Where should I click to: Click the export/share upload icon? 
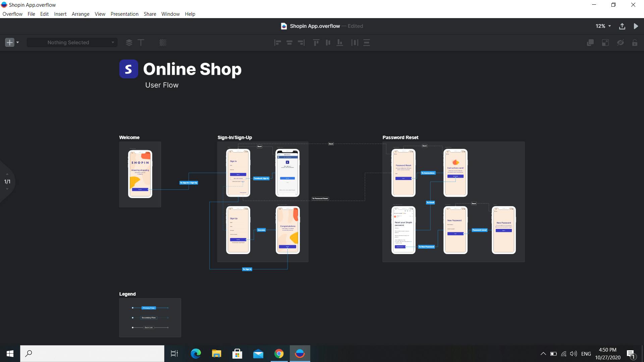click(x=622, y=26)
